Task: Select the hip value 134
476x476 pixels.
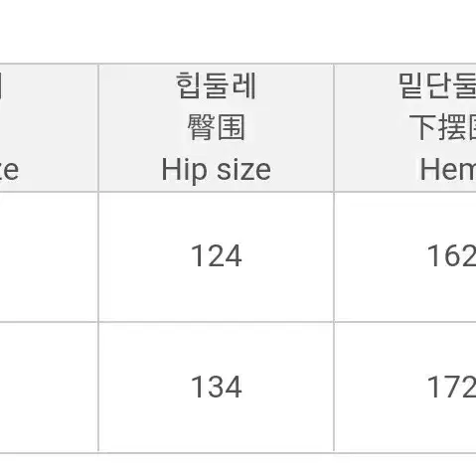Action: click(216, 387)
